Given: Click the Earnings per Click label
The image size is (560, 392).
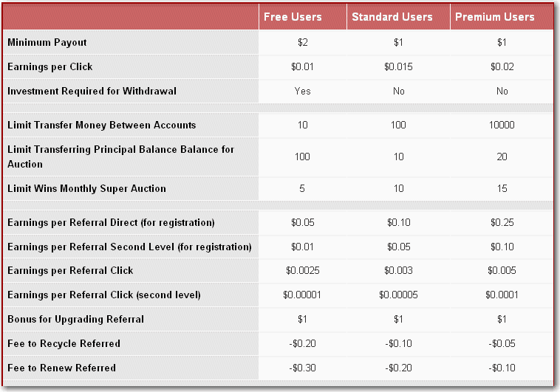Looking at the screenshot, I should pyautogui.click(x=50, y=66).
